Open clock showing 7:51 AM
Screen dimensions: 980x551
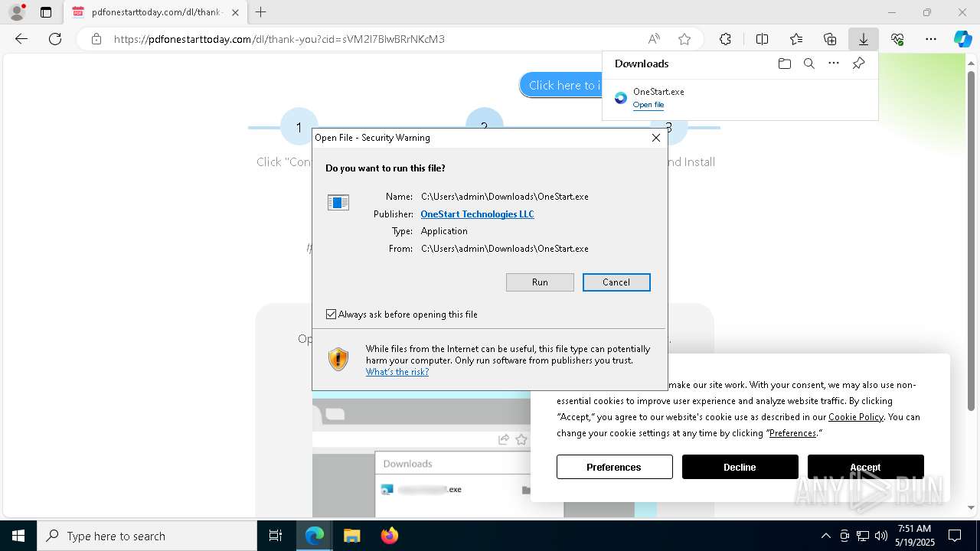coord(914,536)
